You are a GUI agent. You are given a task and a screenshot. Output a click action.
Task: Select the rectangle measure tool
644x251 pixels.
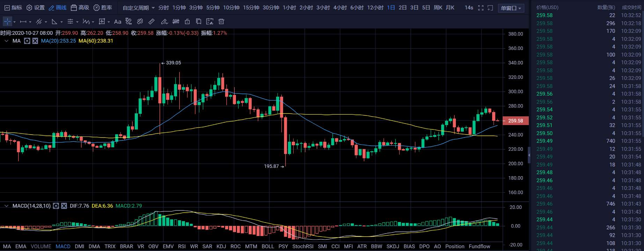click(102, 22)
